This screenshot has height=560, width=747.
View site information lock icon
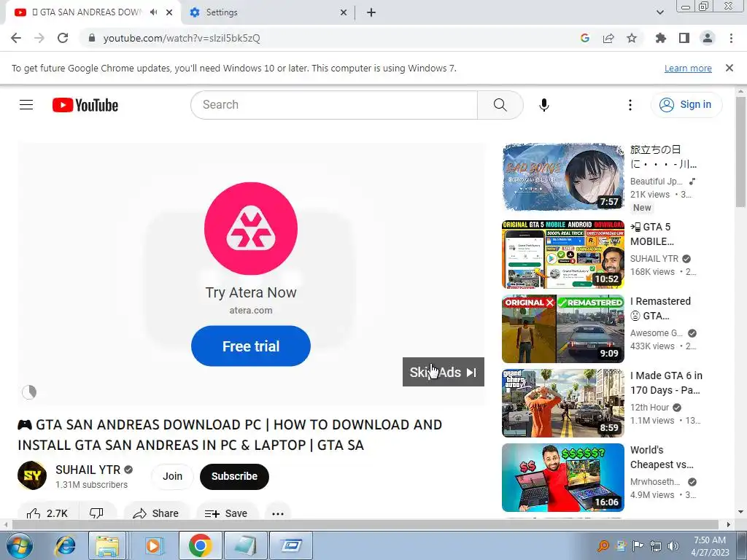(x=92, y=38)
